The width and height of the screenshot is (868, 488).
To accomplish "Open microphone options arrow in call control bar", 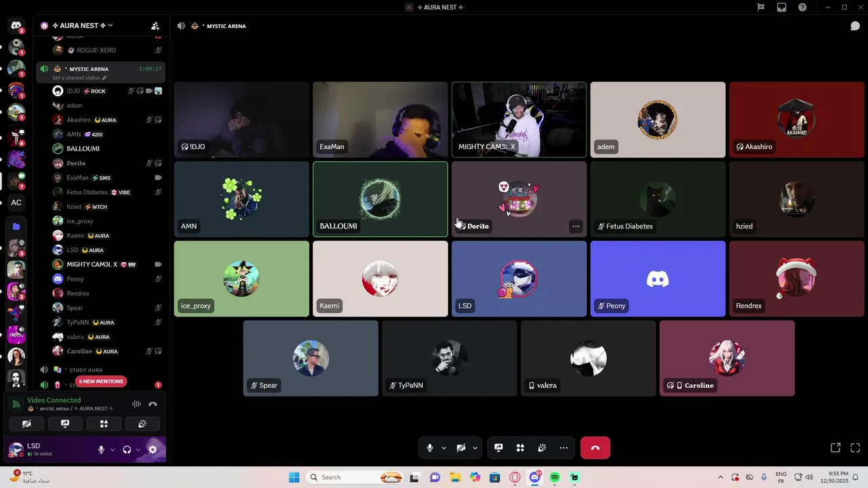I will click(x=443, y=448).
